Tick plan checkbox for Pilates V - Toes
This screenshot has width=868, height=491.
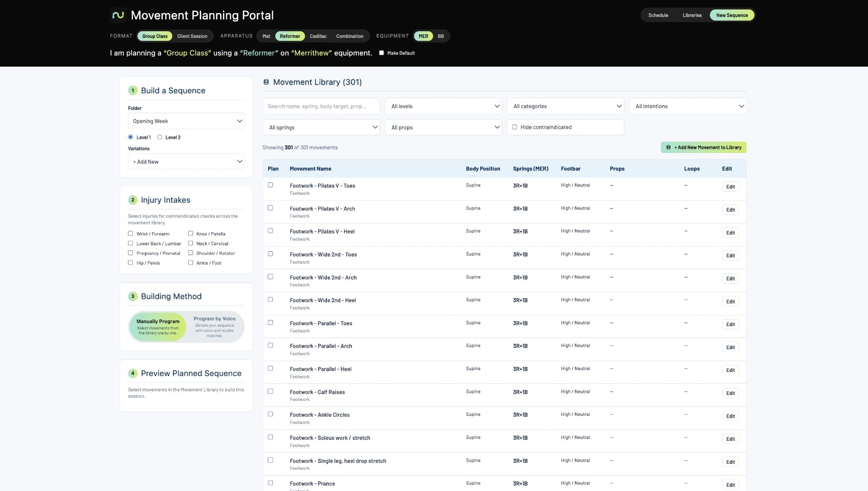(270, 185)
